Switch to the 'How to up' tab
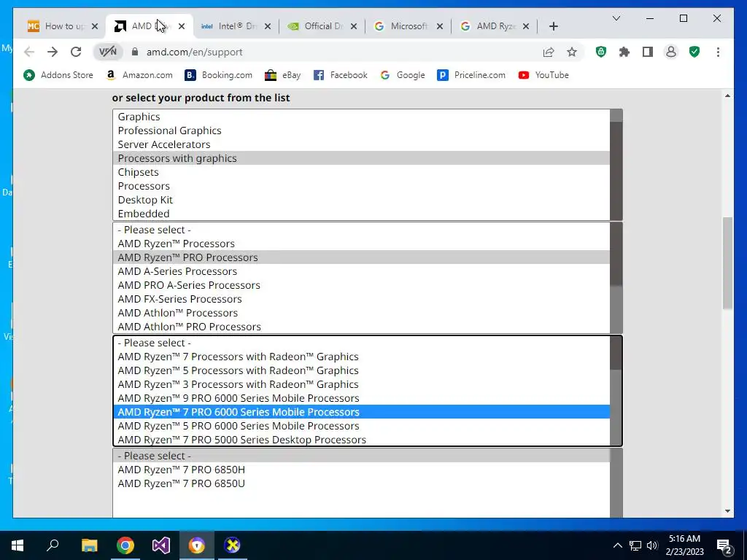747x560 pixels. (x=63, y=26)
